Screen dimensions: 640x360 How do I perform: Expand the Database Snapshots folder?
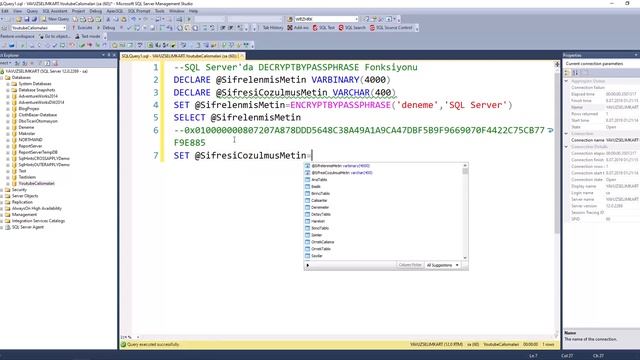coord(8,90)
